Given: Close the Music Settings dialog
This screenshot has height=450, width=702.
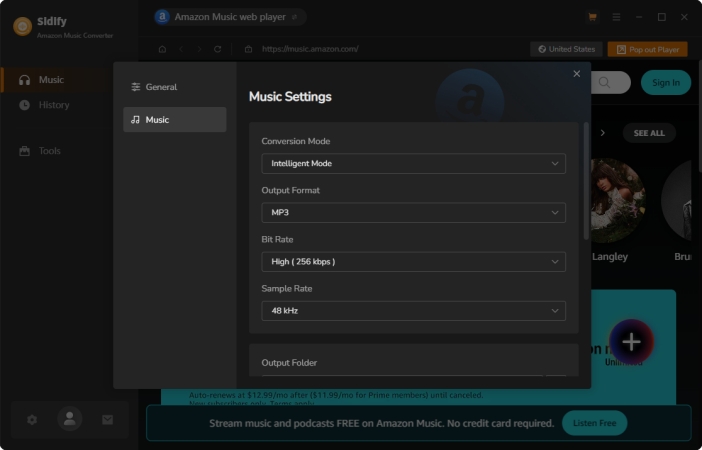Looking at the screenshot, I should point(577,74).
